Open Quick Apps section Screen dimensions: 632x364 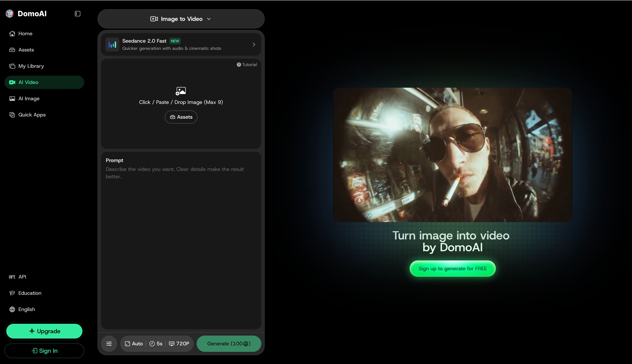point(44,115)
